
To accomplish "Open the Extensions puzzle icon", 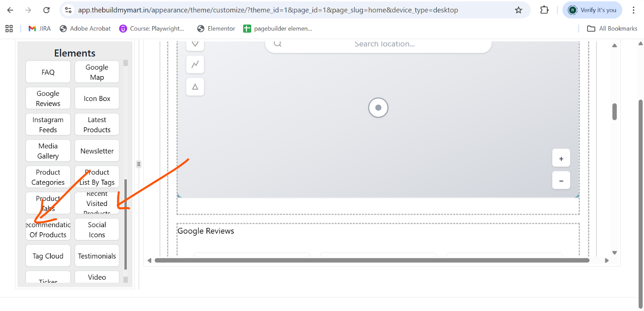I will coord(545,10).
